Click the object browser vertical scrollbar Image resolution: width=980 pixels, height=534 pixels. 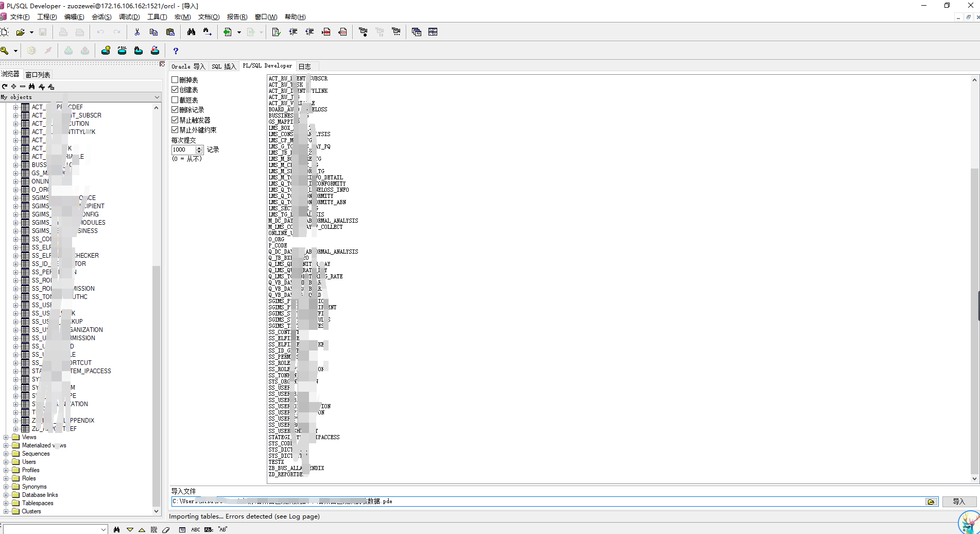tap(157, 309)
